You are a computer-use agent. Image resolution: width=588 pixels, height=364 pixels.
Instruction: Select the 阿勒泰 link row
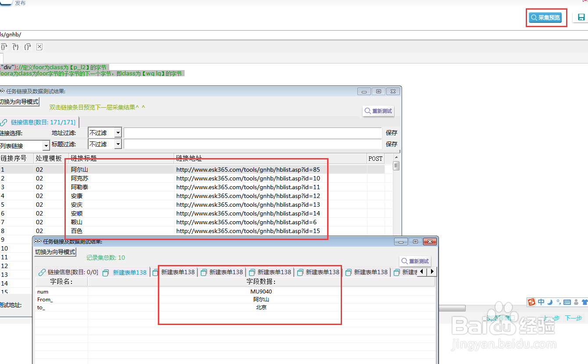click(x=192, y=187)
